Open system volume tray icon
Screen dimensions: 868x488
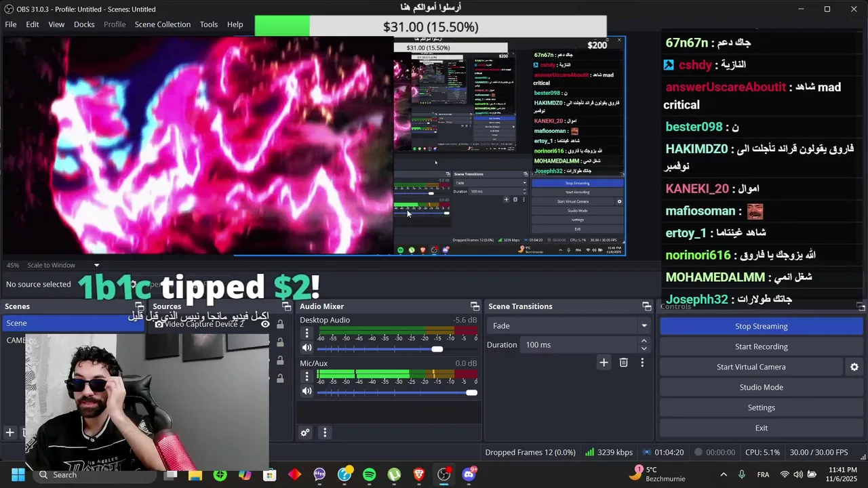798,474
